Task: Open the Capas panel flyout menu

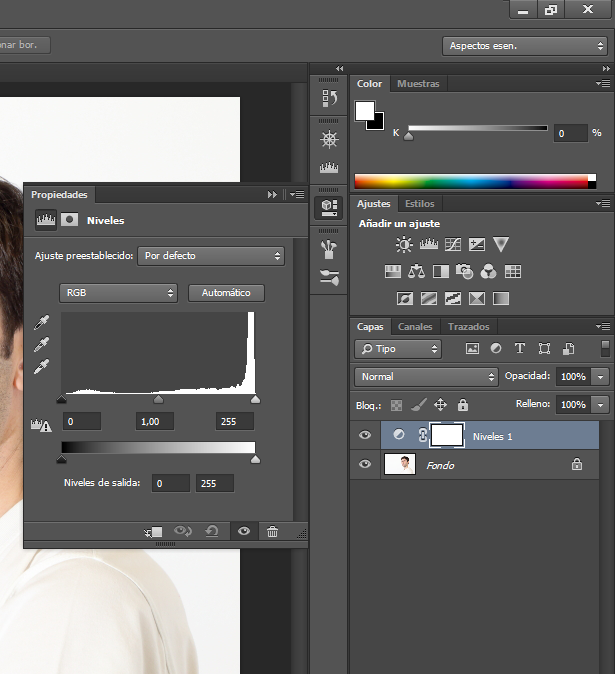Action: click(x=603, y=327)
